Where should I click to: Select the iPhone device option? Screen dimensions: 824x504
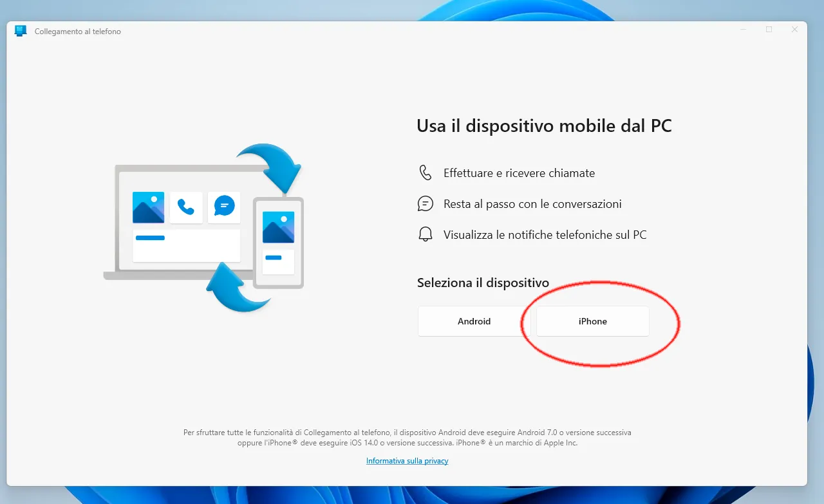[x=592, y=321]
